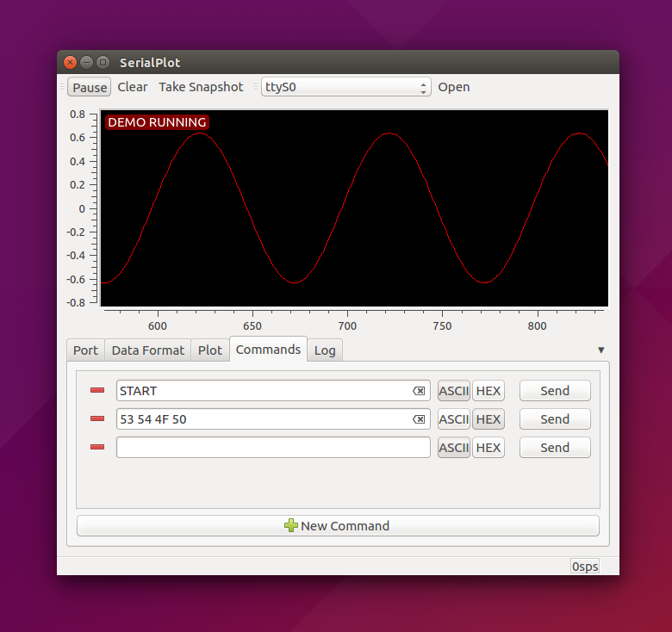The height and width of the screenshot is (632, 672).
Task: Send the START command
Action: (x=555, y=391)
